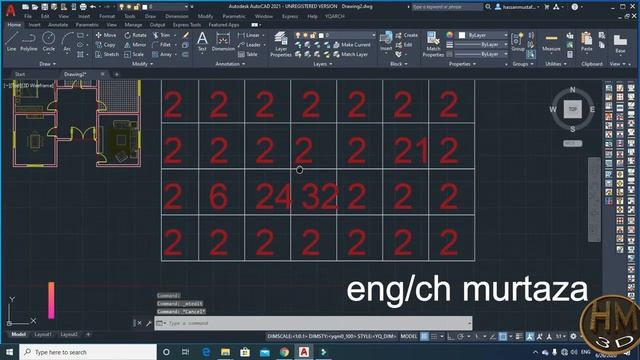Select the Polyline tool
Viewport: 640px width, 360px height.
click(x=29, y=42)
